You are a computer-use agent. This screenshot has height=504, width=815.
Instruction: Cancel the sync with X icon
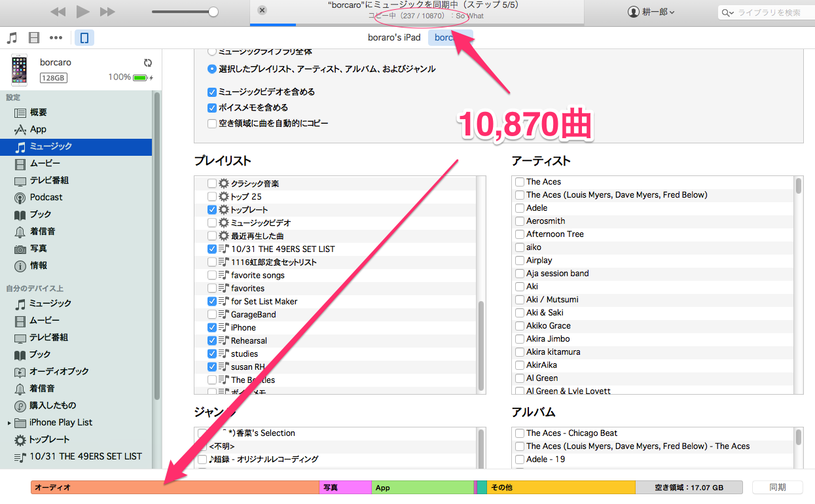tap(262, 10)
